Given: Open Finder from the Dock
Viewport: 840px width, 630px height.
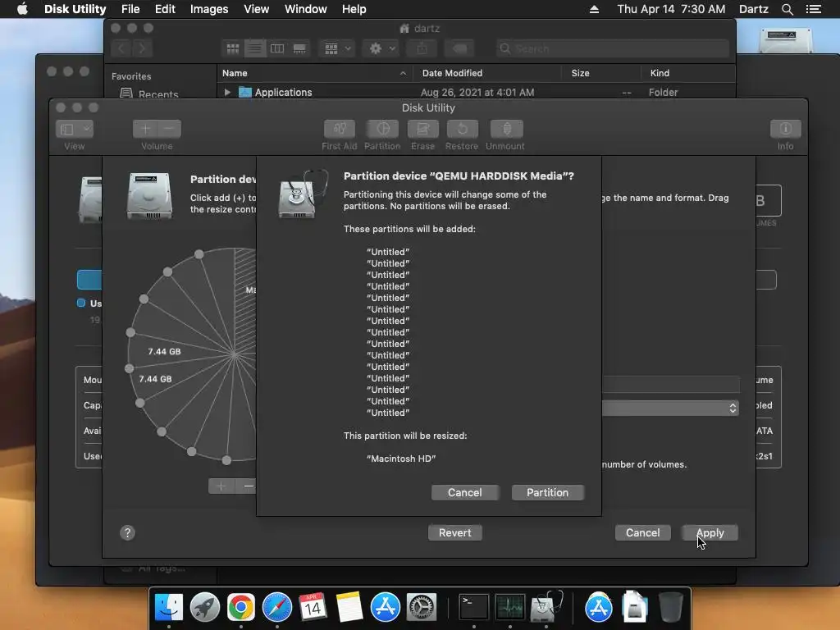Looking at the screenshot, I should pos(169,607).
